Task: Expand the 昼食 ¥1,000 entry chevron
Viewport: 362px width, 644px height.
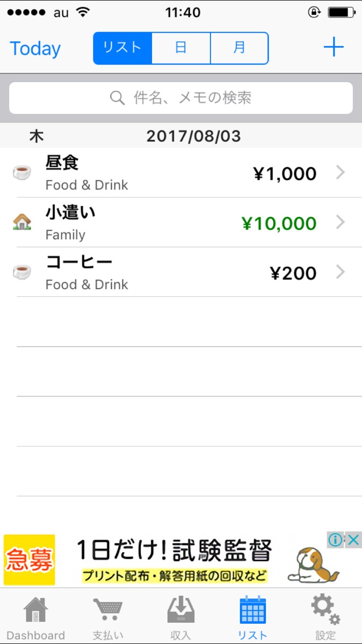Action: pos(340,173)
